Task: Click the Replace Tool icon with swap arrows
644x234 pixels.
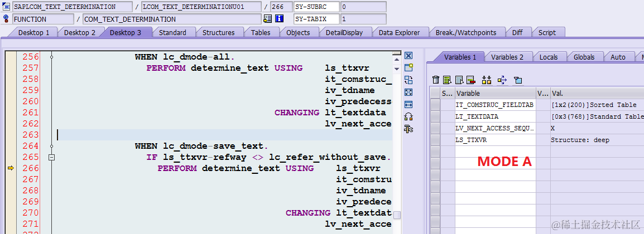Action: [408, 80]
